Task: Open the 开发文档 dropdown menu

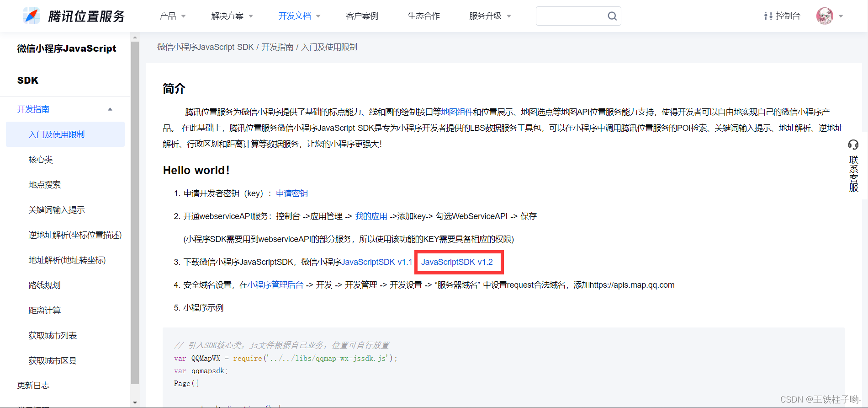Action: click(x=299, y=16)
